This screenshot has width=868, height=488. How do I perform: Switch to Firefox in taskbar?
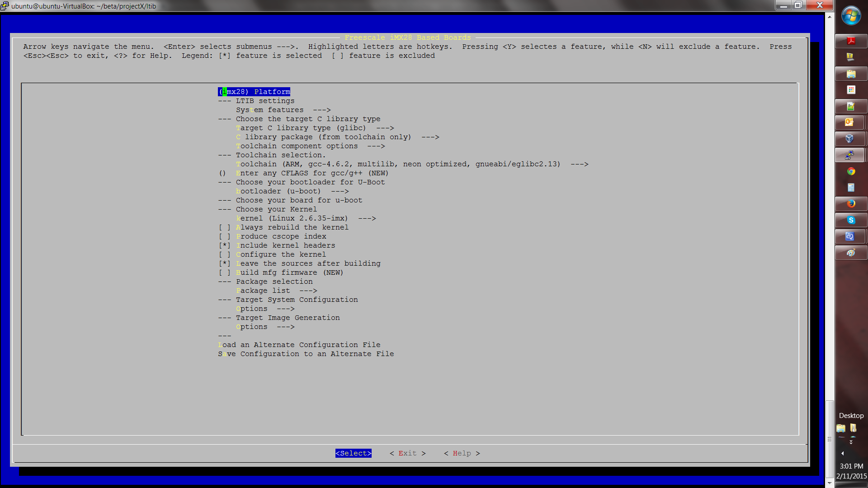851,204
